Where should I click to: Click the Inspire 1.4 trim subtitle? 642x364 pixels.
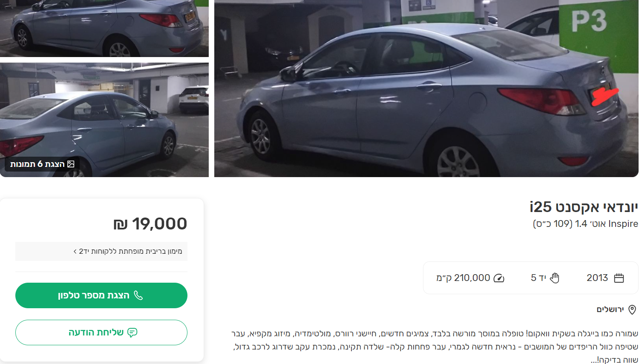click(x=585, y=224)
